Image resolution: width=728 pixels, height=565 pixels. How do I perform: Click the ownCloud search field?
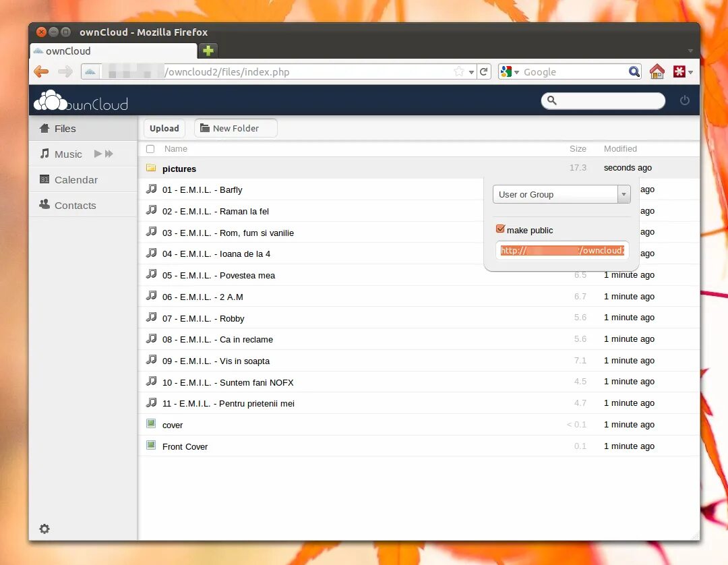pos(603,100)
